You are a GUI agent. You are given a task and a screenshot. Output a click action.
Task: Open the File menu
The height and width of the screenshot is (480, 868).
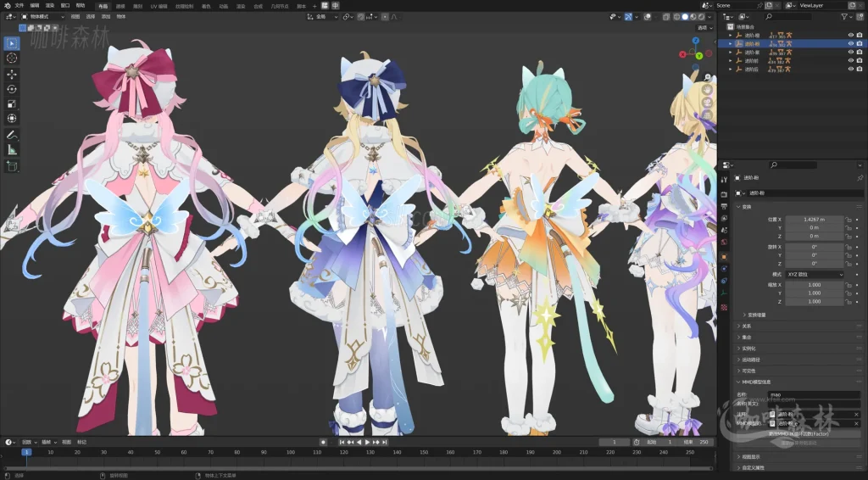click(19, 6)
